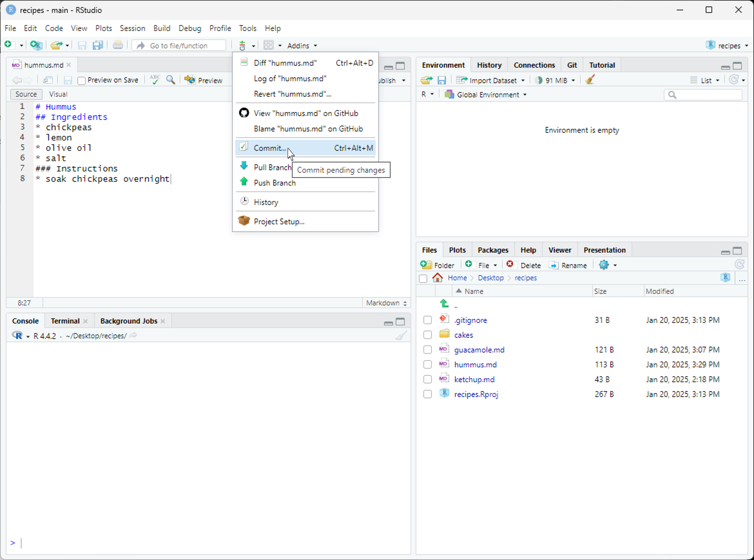Select the Commit pending changes option

pos(270,148)
